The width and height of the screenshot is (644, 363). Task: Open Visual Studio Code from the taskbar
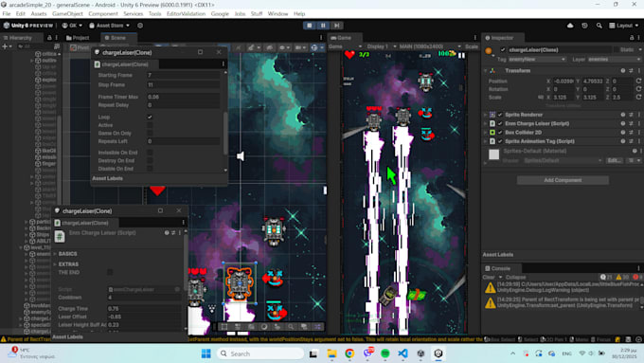[x=402, y=354]
